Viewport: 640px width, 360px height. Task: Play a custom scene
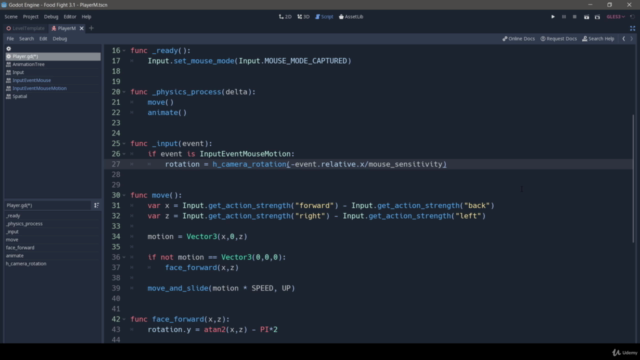click(x=597, y=17)
